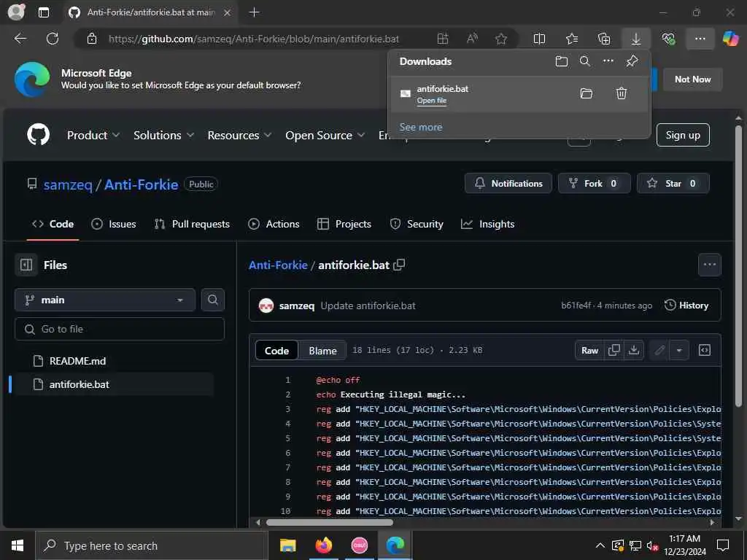Switch to the Projects tab
Screen dimensions: 747x560
pos(344,224)
